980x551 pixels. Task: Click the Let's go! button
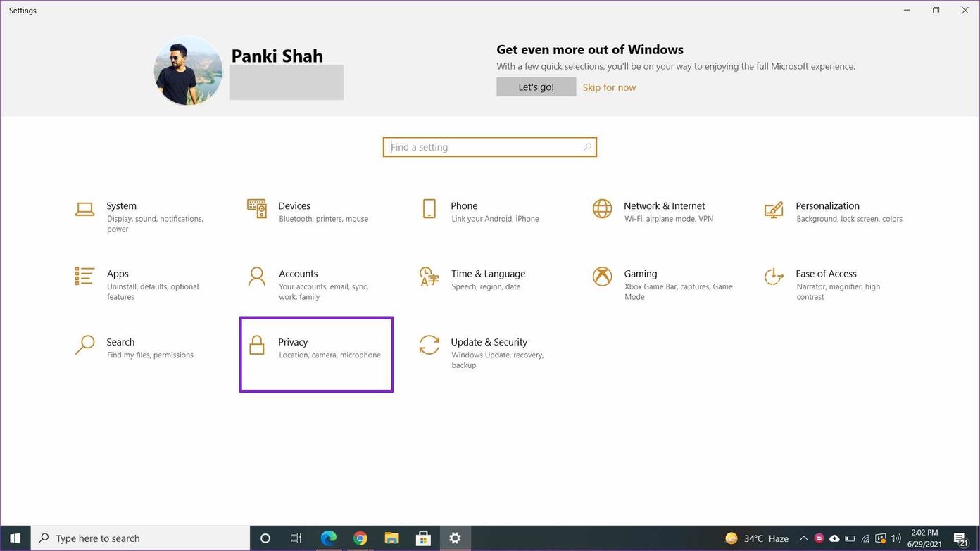click(x=536, y=87)
